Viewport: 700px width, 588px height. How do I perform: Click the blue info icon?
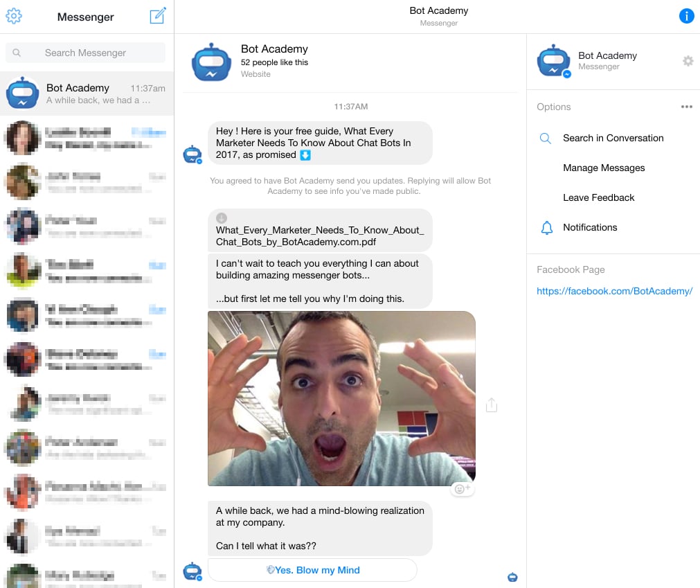[686, 16]
